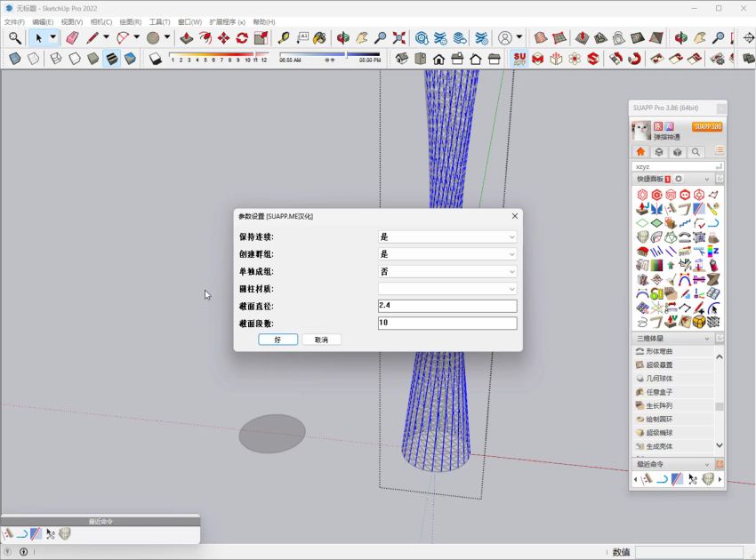Screen dimensions: 756x560
Task: Select the Zoom magnifier tool in toolbar
Action: [x=14, y=37]
